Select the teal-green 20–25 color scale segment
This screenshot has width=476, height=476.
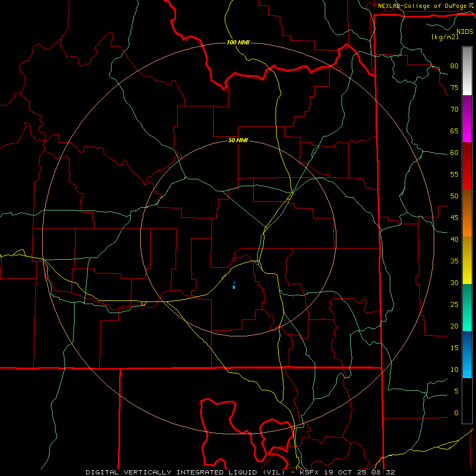467,307
